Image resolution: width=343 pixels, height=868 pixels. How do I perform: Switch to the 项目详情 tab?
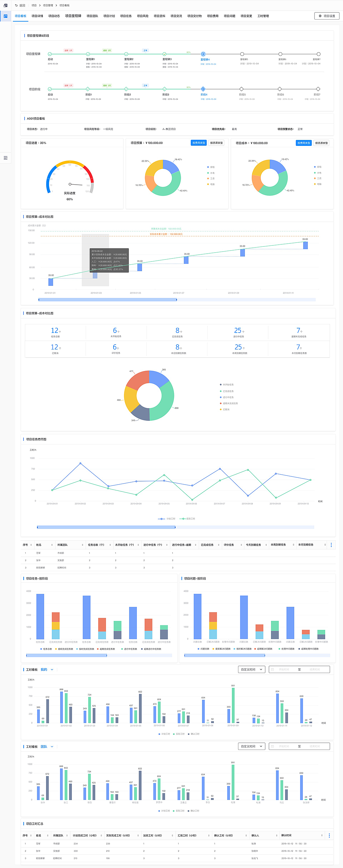pyautogui.click(x=37, y=16)
